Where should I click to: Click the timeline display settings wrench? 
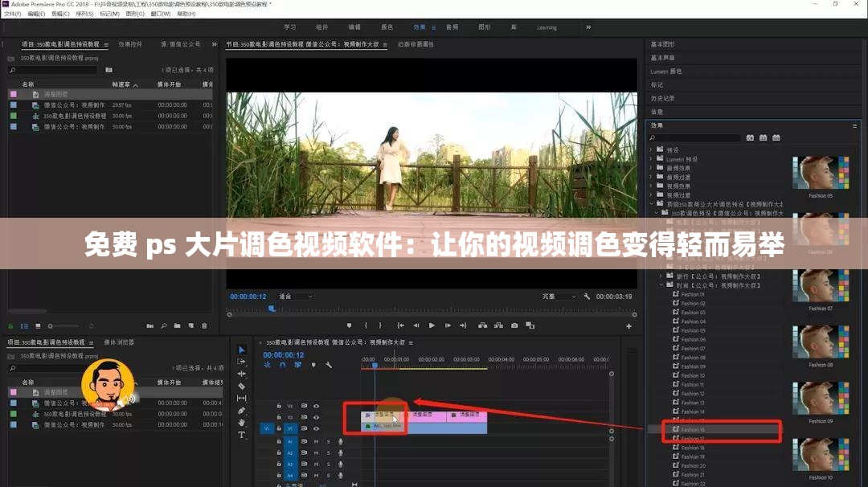pyautogui.click(x=328, y=365)
